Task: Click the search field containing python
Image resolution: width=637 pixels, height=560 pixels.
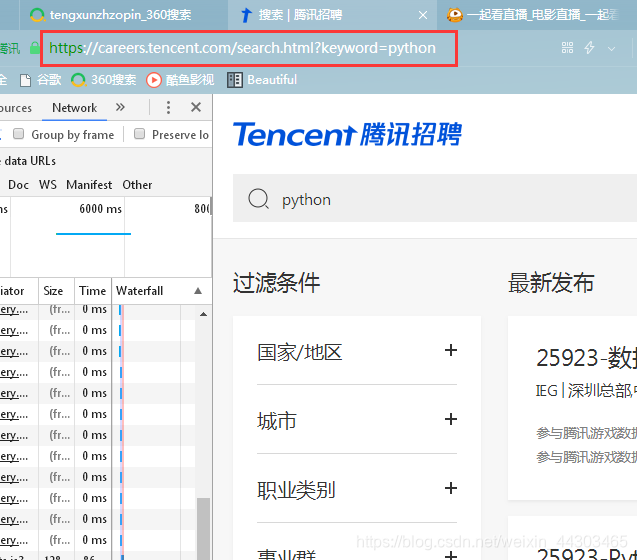Action: pos(435,198)
